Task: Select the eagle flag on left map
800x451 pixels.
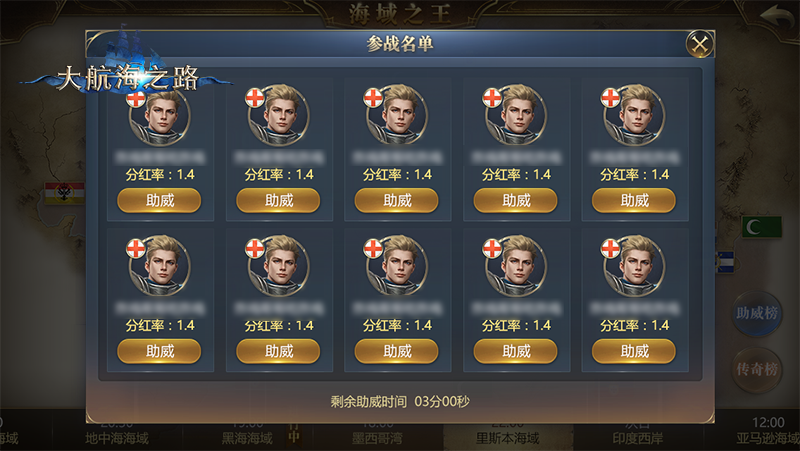Action: coord(65,193)
